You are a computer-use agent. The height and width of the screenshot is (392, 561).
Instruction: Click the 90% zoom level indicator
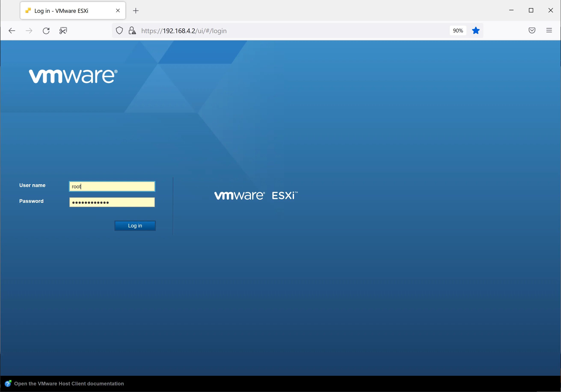[x=458, y=31]
